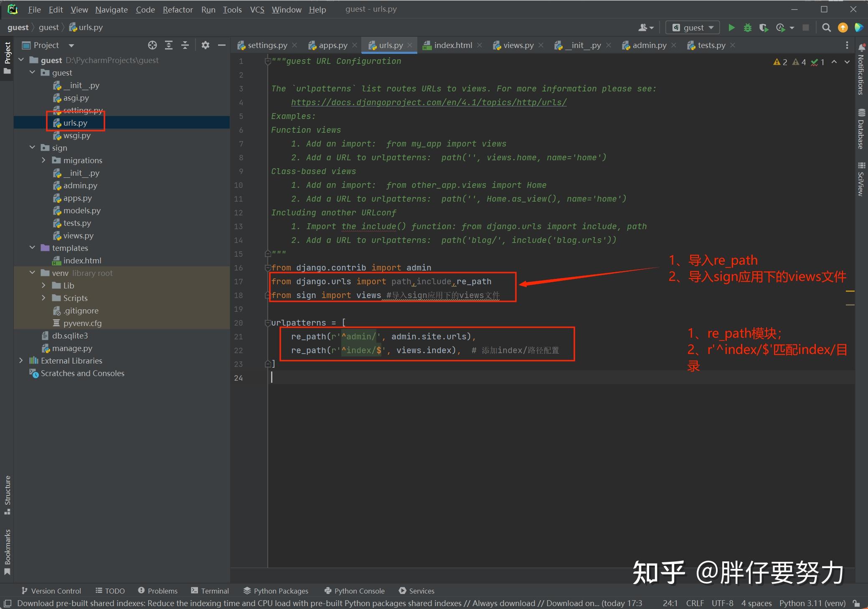Image resolution: width=868 pixels, height=609 pixels.
Task: Debug the guest configuration
Action: click(x=747, y=28)
